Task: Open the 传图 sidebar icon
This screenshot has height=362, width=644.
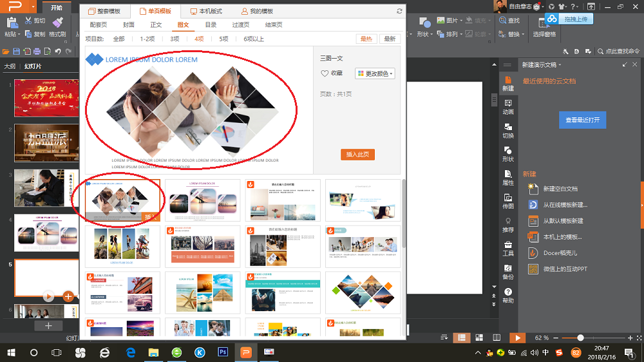Action: pos(508,198)
